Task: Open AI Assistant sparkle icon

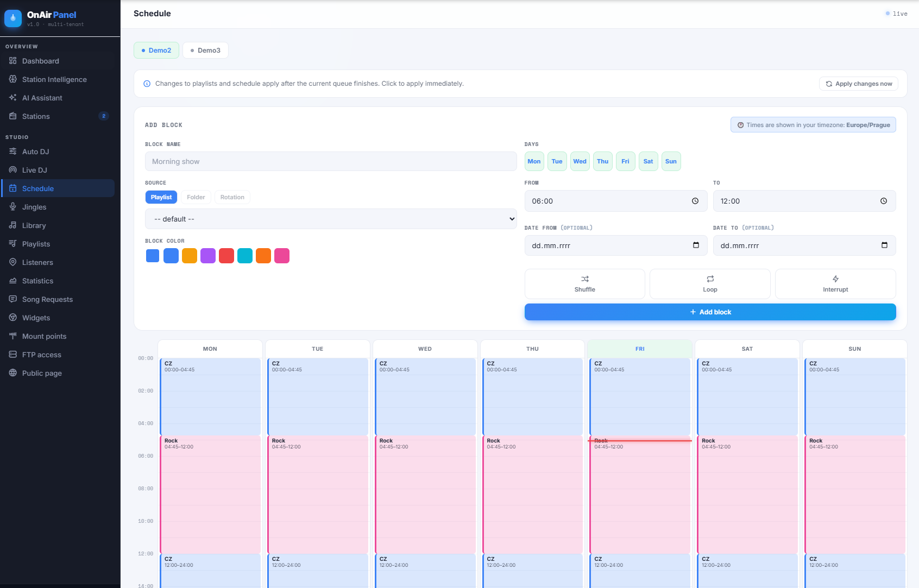Action: click(x=13, y=98)
